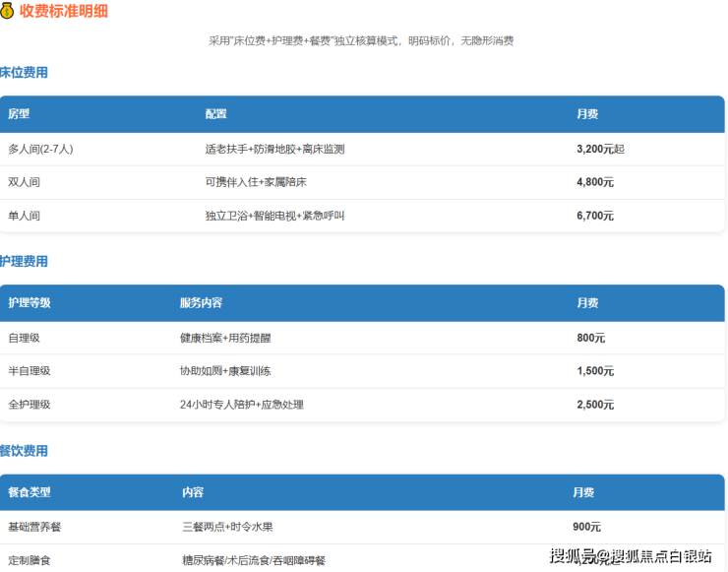728x572 pixels.
Task: Select the 餐饮费用 section heading
Action: [x=24, y=451]
